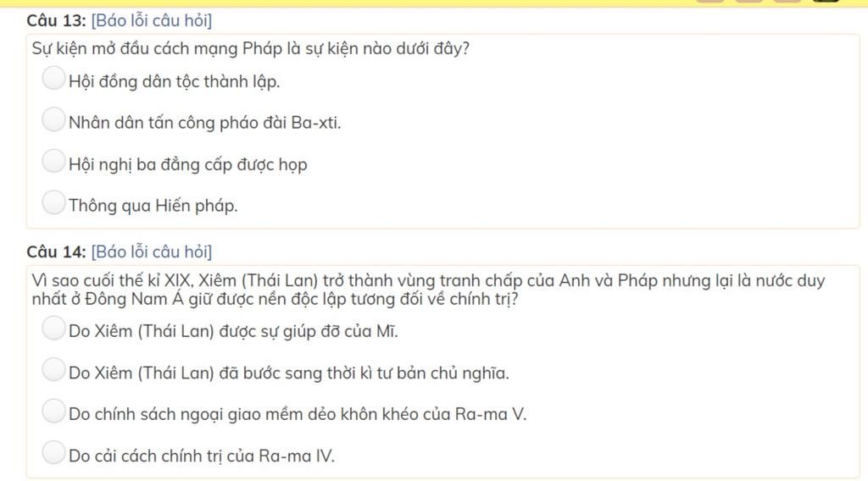Click the answer text "Hội đồng dân tộc thành lập."
The image size is (868, 481).
point(175,82)
